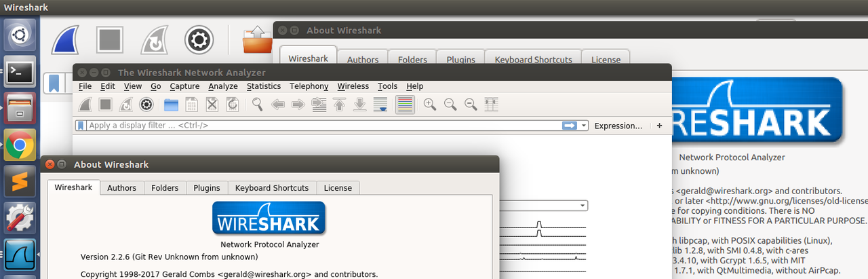
Task: Open capture options gear in Network Analyzer toolbar
Action: pyautogui.click(x=146, y=104)
